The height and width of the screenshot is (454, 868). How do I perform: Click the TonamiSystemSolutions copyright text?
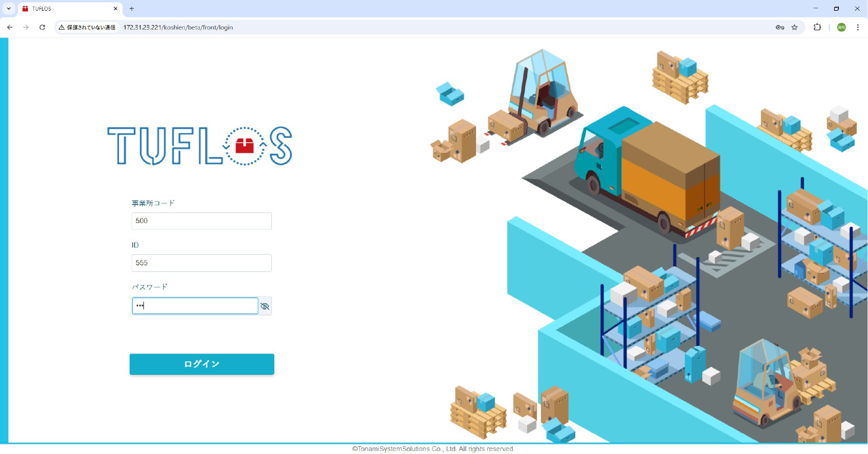pos(433,449)
